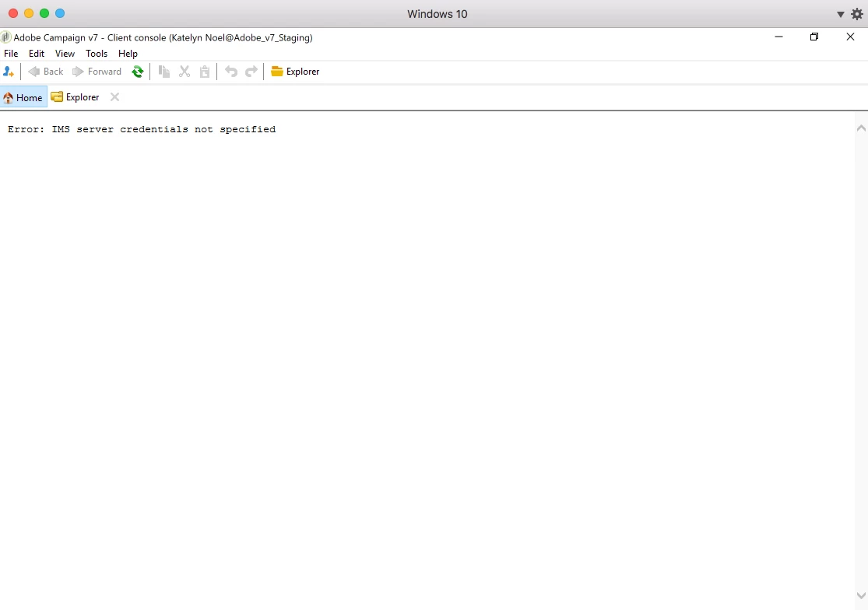Click the scroll up arrow

pos(861,128)
